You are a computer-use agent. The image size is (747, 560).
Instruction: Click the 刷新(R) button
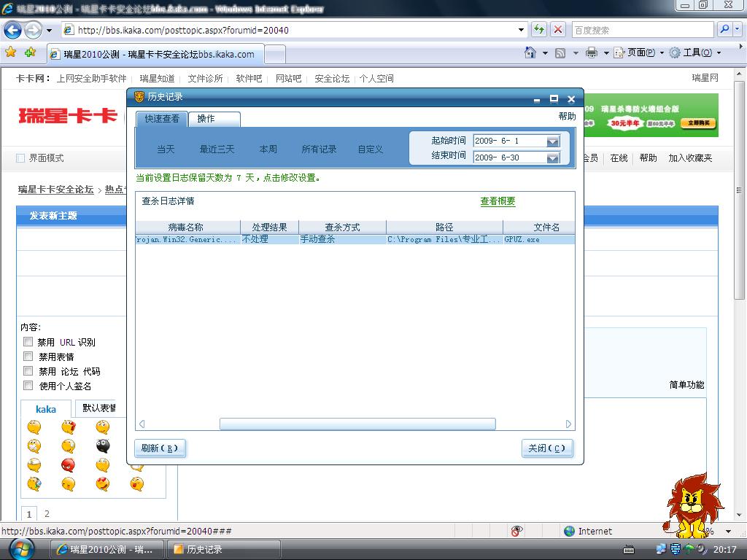click(x=160, y=448)
